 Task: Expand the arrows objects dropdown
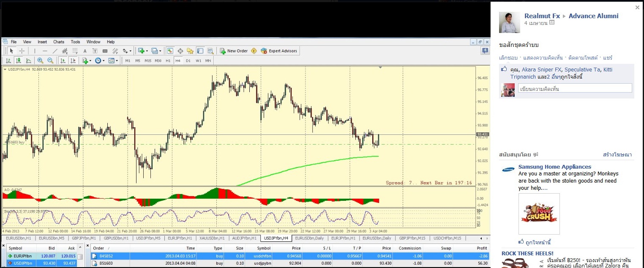[130, 51]
